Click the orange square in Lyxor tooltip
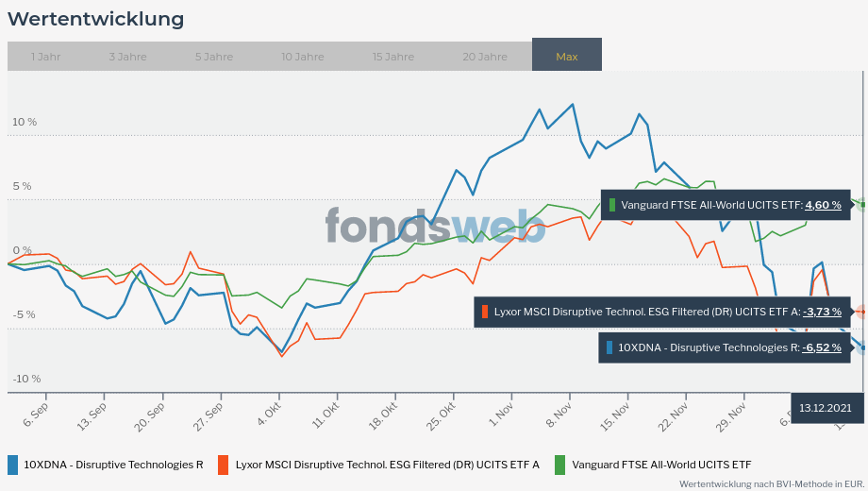This screenshot has width=868, height=491. click(485, 312)
